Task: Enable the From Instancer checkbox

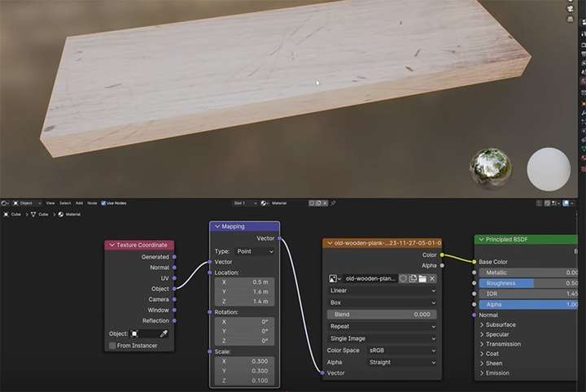Action: (x=112, y=346)
